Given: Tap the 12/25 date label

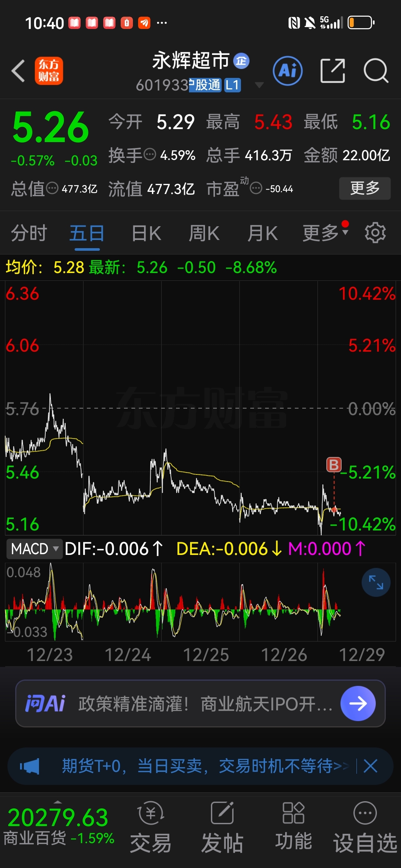Looking at the screenshot, I should [x=206, y=655].
